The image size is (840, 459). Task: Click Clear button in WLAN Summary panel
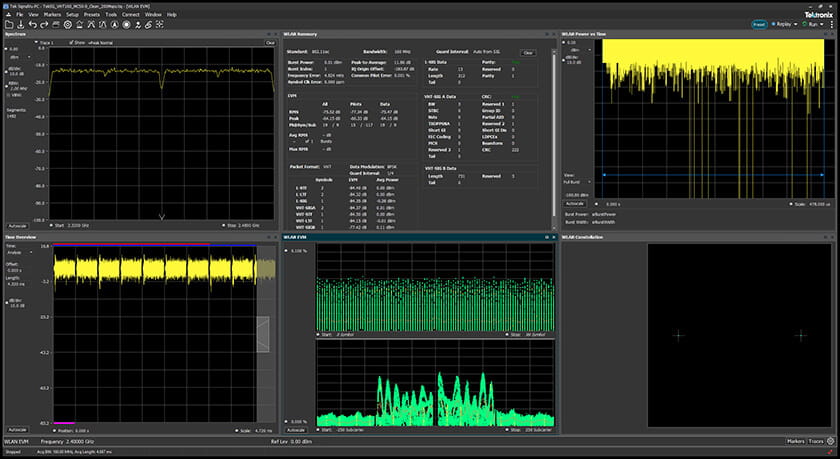click(528, 53)
